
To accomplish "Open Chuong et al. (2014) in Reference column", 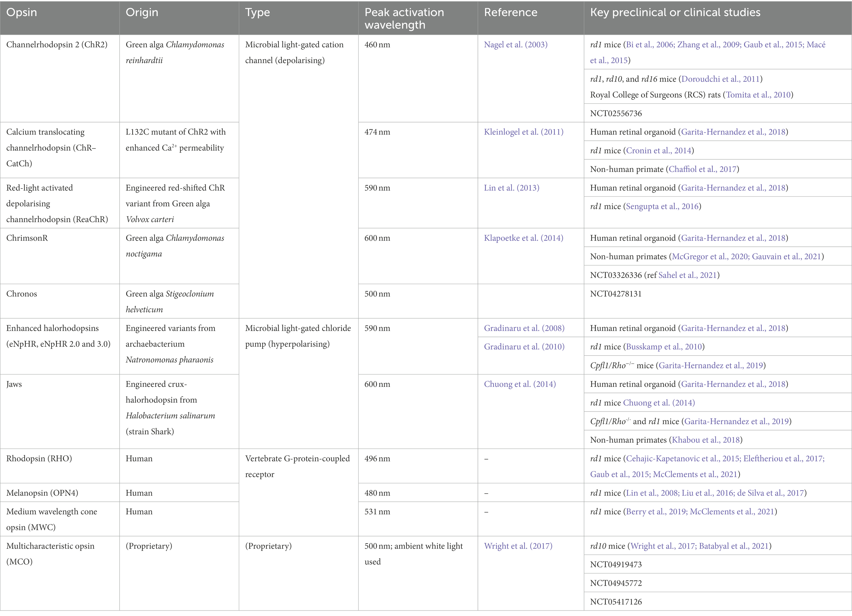I will pyautogui.click(x=520, y=384).
